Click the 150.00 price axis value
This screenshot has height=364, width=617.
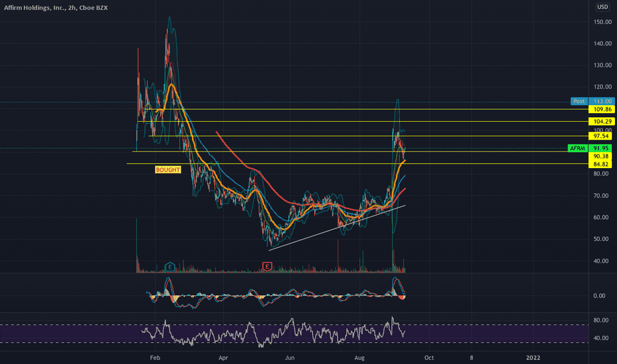[x=602, y=22]
